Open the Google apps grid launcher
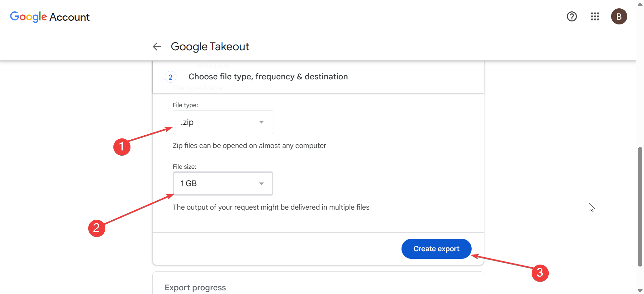This screenshot has height=294, width=644. point(595,16)
